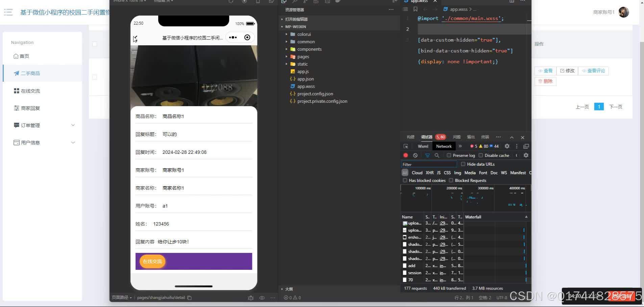Screen dimensions: 644x307
Task: Click the editor outline list icon beside bookmark
Action: click(405, 9)
